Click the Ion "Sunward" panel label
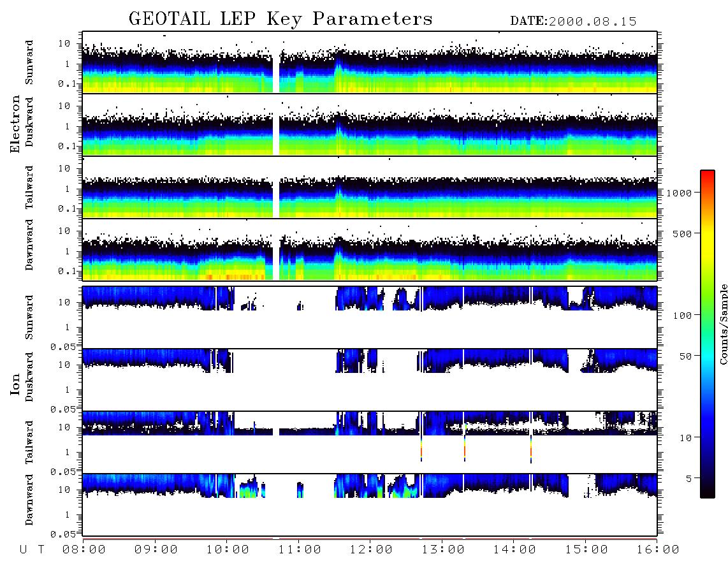 [29, 317]
